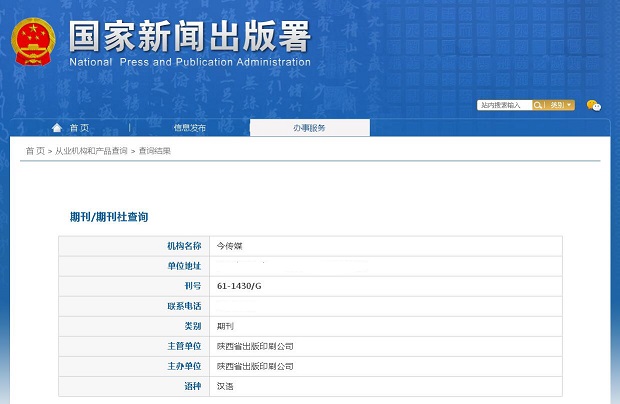
Task: Click the 类别 row value 期刊
Action: [225, 326]
